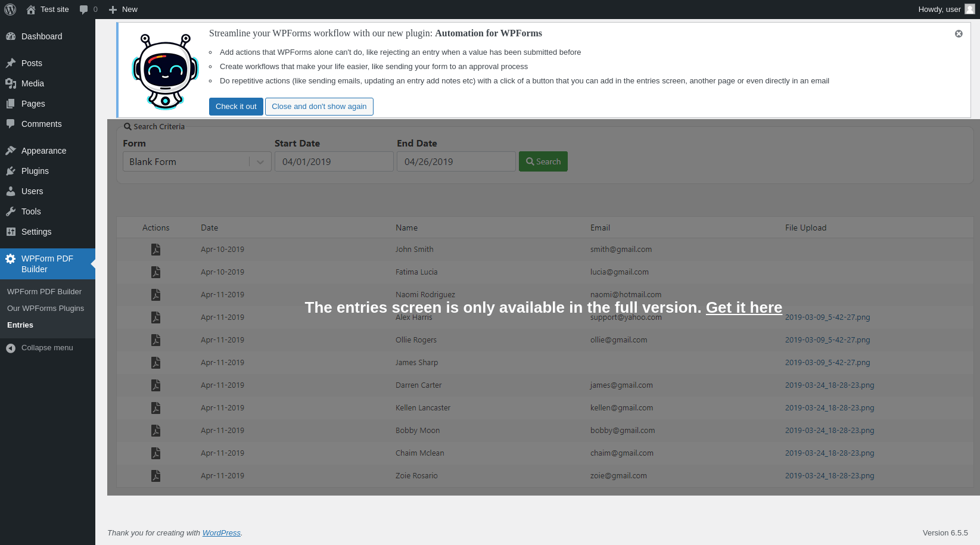The height and width of the screenshot is (545, 980).
Task: Click the robot mascot image
Action: pos(165,71)
